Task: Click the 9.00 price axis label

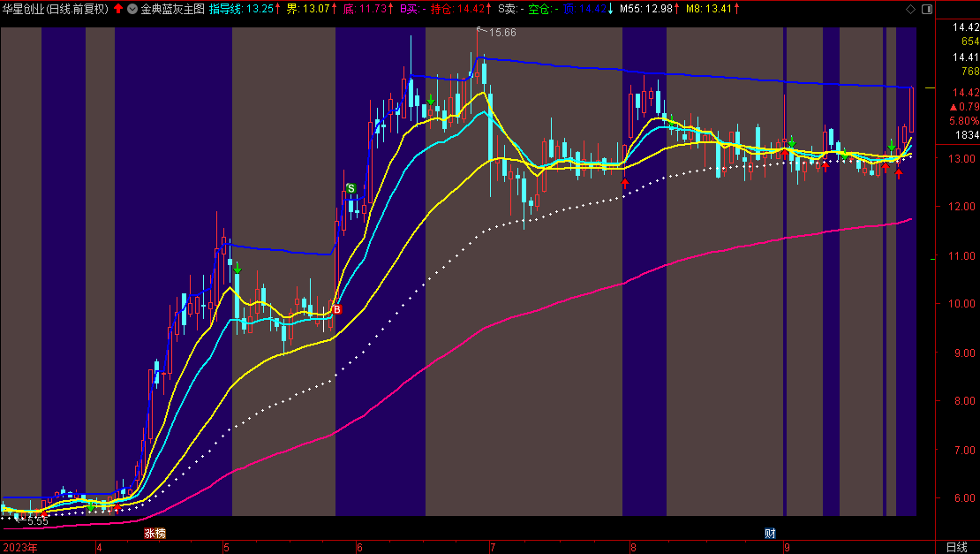Action: (x=963, y=353)
